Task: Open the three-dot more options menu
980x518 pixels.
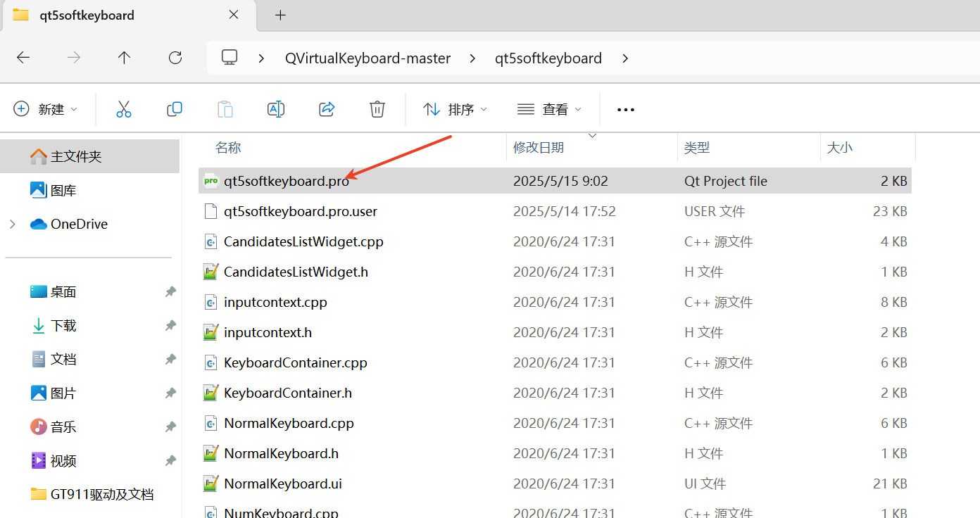Action: point(626,109)
